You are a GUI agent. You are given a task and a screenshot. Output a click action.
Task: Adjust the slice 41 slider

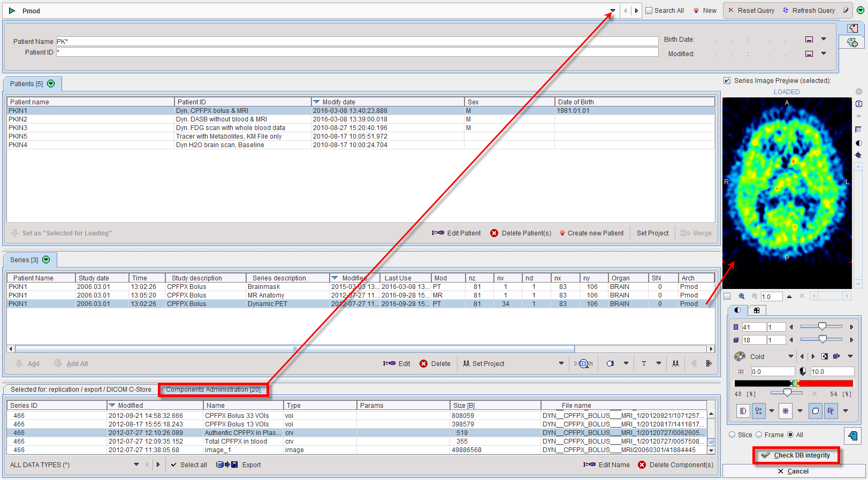[x=822, y=326]
